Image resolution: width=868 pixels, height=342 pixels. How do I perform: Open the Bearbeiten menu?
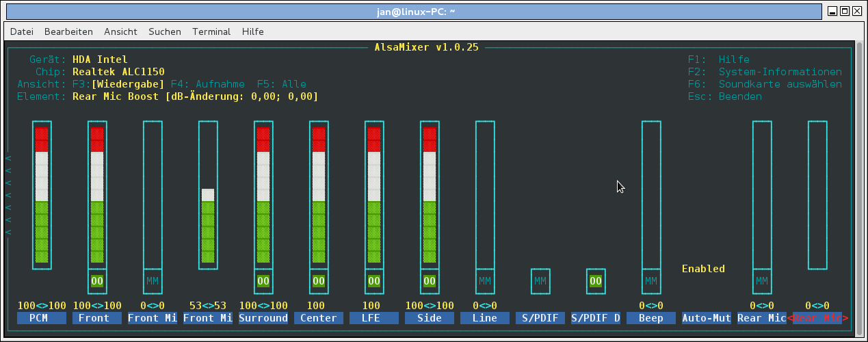[68, 31]
